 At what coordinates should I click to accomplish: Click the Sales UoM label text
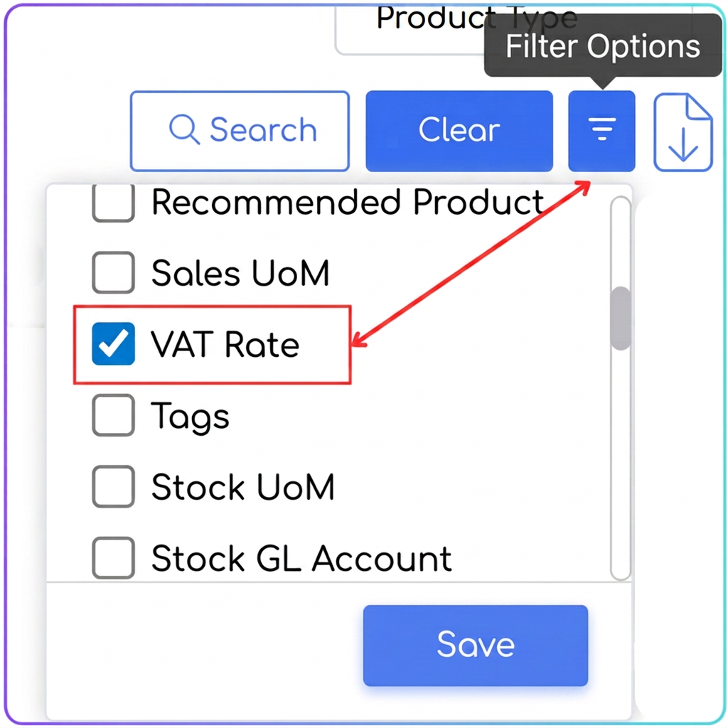tap(240, 273)
